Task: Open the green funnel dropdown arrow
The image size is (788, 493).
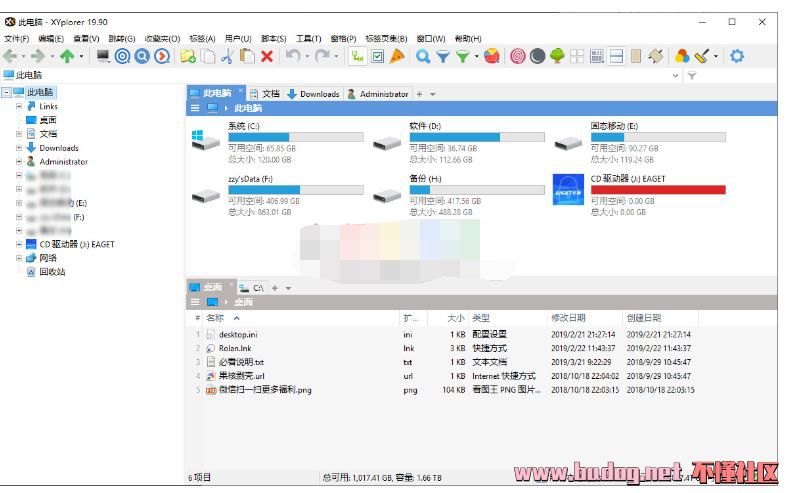Action: click(x=476, y=56)
